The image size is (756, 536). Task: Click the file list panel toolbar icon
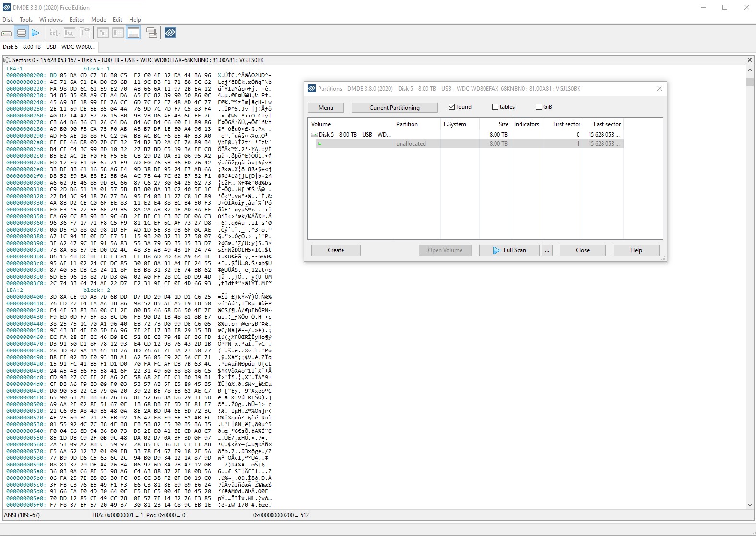118,33
